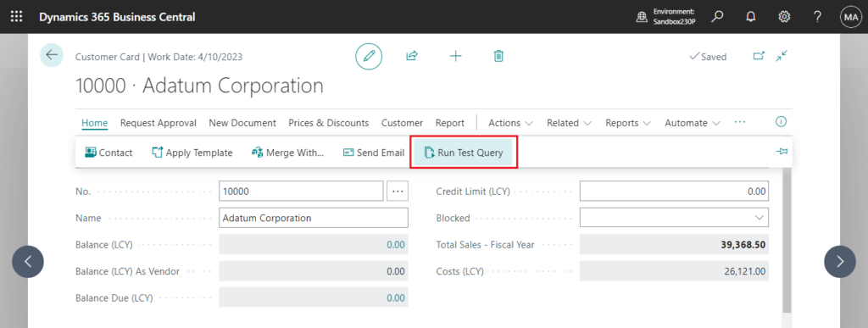
Task: Click the Credit Limit (LCY) field
Action: click(674, 191)
